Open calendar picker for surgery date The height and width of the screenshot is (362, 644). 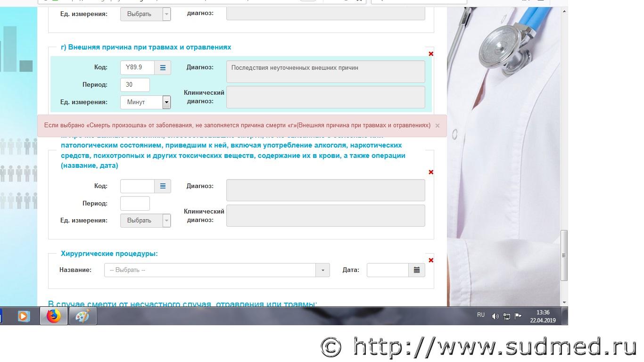(417, 270)
